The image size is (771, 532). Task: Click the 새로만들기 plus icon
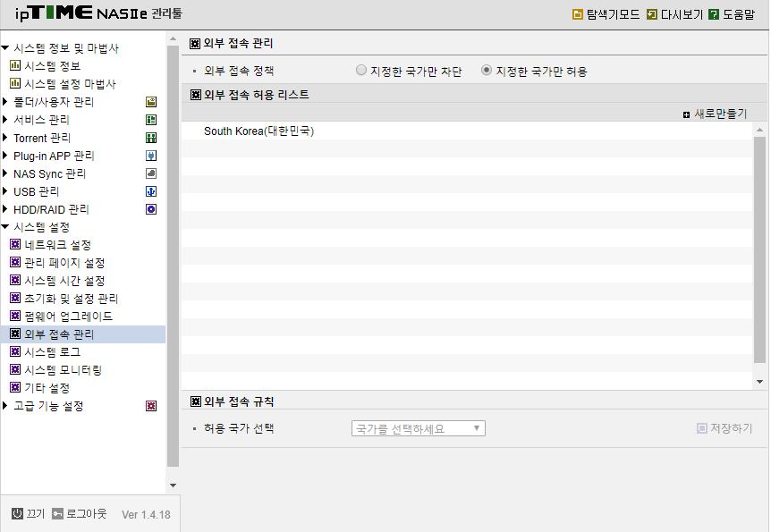tap(686, 114)
